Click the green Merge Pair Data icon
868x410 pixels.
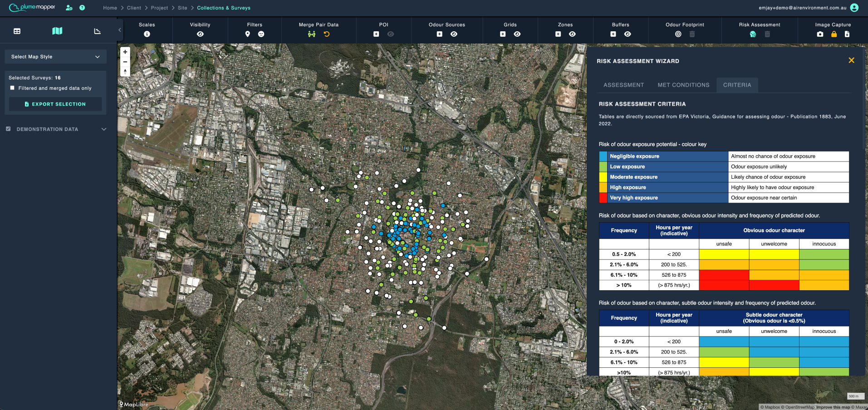click(312, 34)
